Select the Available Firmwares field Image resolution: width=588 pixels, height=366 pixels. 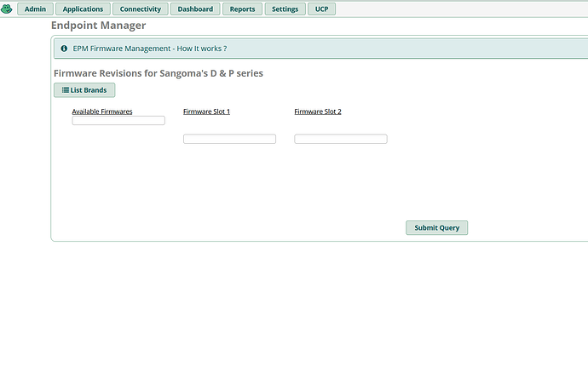[118, 120]
